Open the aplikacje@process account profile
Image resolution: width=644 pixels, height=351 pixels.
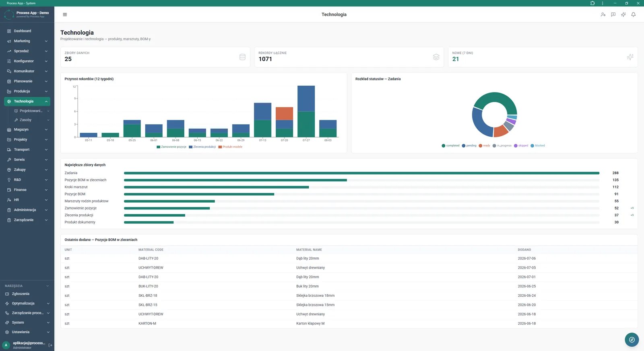coord(25,345)
